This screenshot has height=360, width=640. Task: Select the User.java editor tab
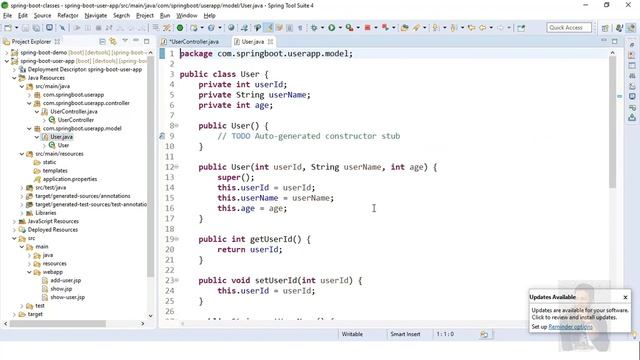pos(253,42)
